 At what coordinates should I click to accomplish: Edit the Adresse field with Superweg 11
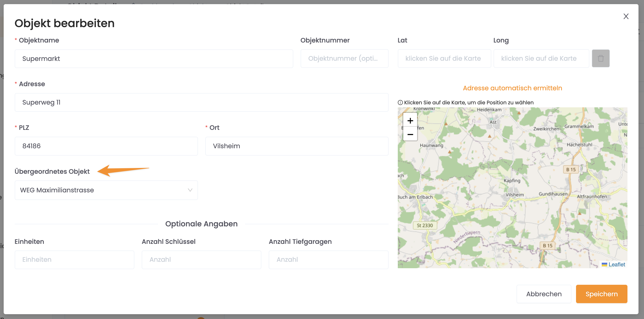pyautogui.click(x=201, y=102)
